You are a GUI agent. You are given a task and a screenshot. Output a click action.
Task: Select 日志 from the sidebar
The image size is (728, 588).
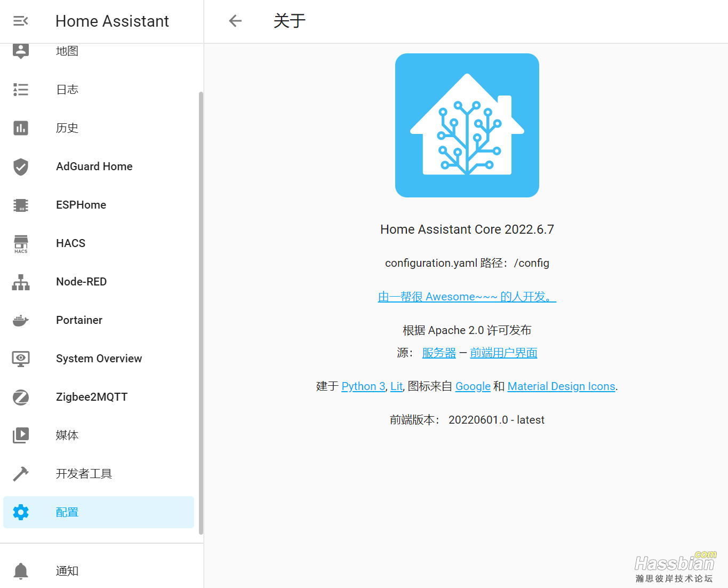tap(67, 90)
